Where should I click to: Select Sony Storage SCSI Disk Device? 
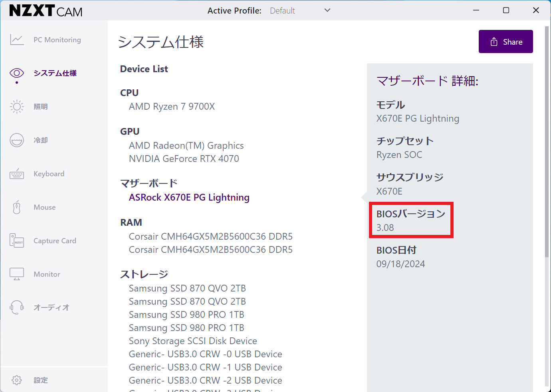tap(193, 341)
